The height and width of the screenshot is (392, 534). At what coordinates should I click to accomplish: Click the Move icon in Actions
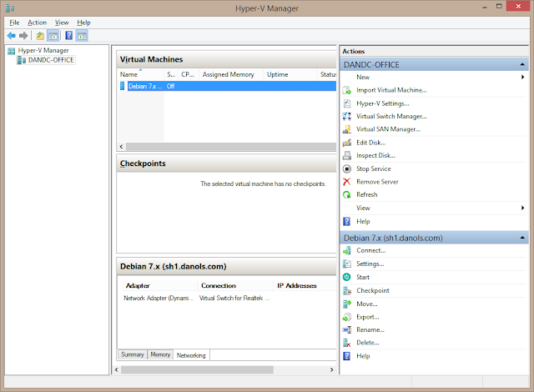click(347, 304)
